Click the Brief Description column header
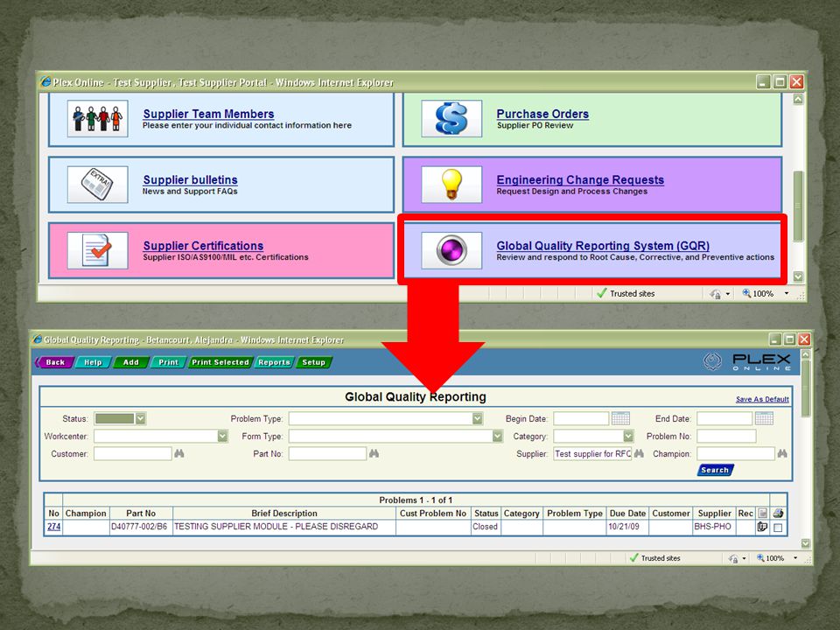 [x=284, y=514]
